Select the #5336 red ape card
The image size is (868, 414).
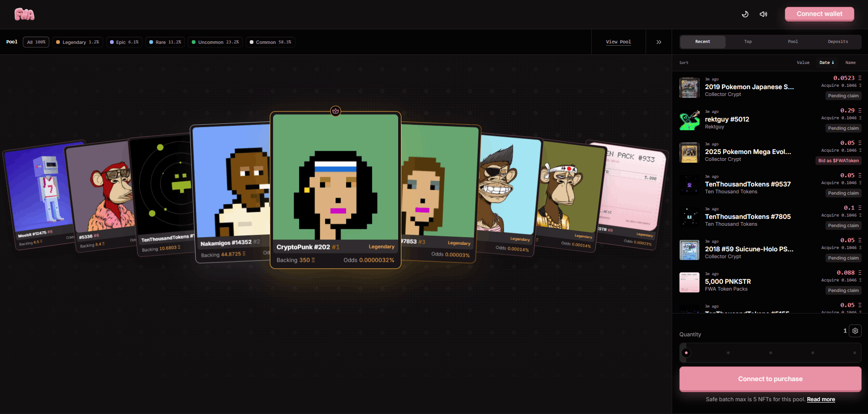click(100, 196)
